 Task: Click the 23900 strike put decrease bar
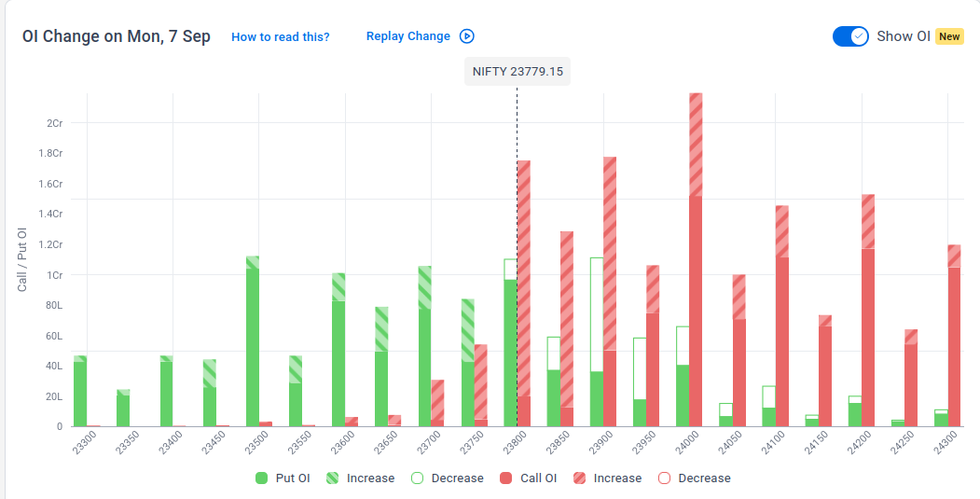(x=597, y=314)
